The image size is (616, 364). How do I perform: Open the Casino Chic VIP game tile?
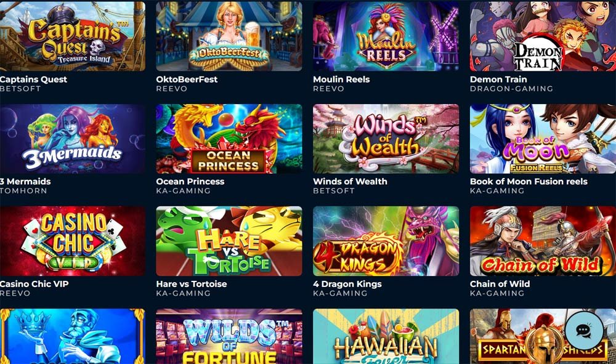(x=73, y=241)
